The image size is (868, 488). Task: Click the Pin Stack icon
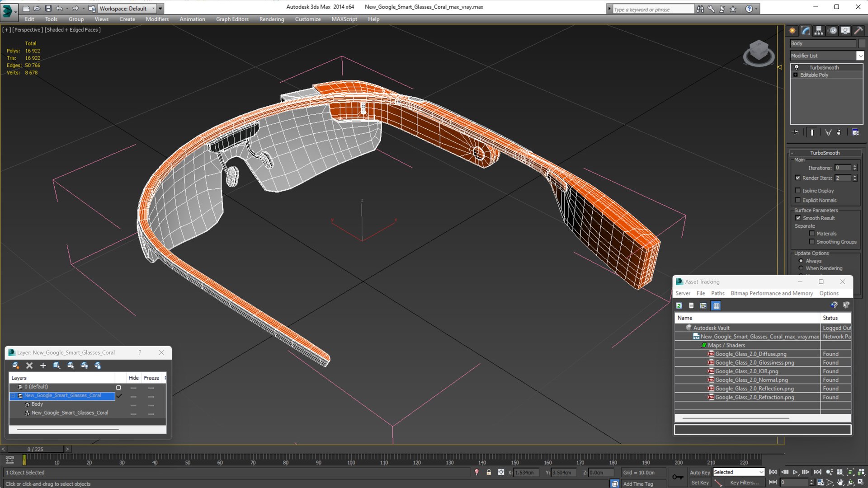tap(796, 132)
